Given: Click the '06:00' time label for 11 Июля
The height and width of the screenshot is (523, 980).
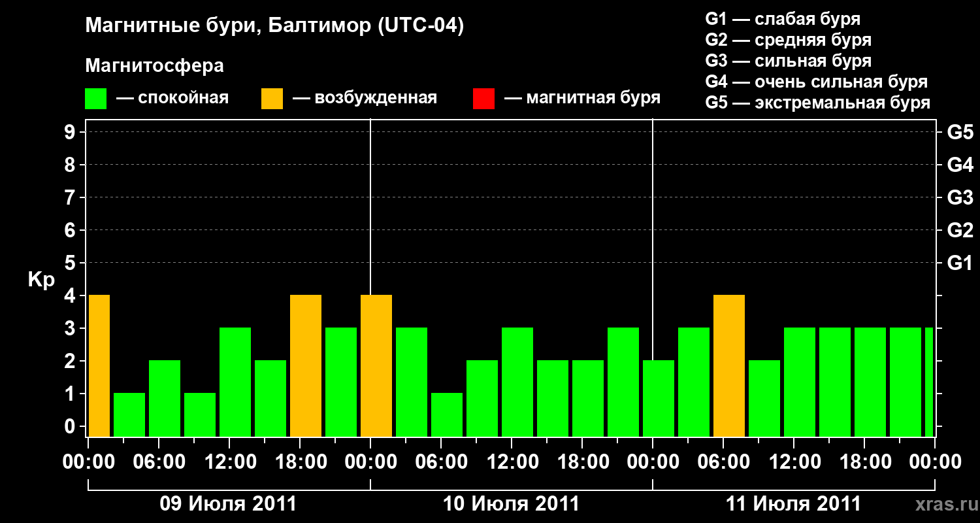Looking at the screenshot, I should click(723, 462).
